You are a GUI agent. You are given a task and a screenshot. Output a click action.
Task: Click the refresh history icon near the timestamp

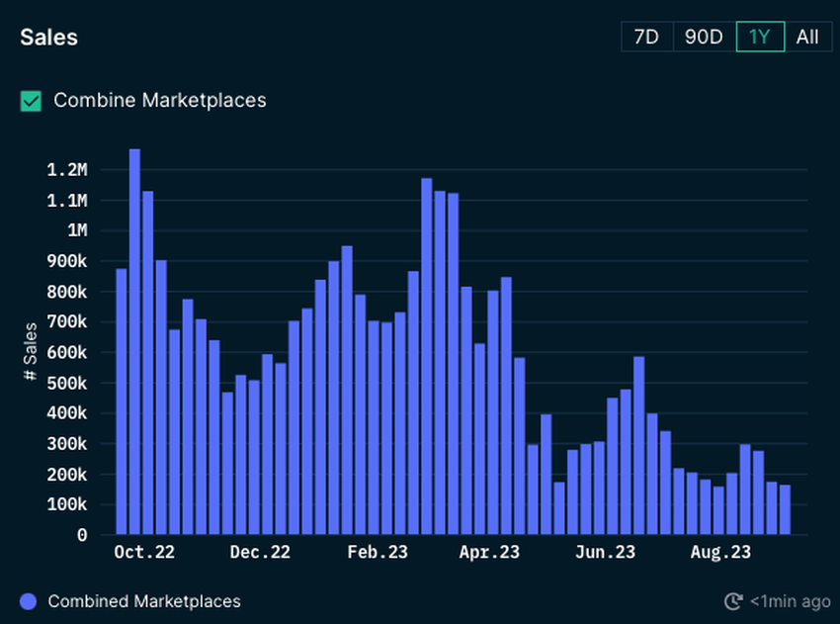732,601
